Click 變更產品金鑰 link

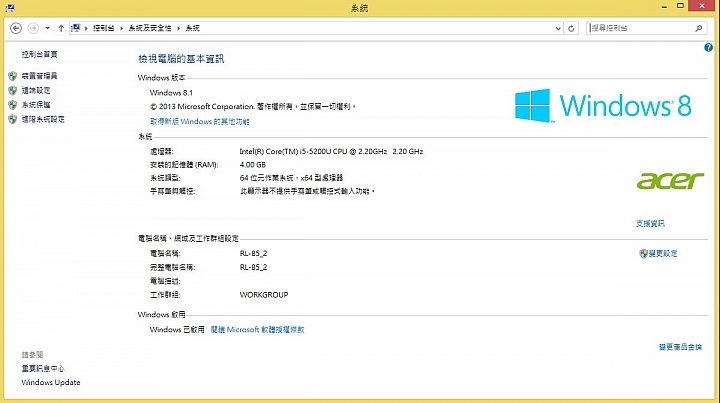[x=681, y=347]
